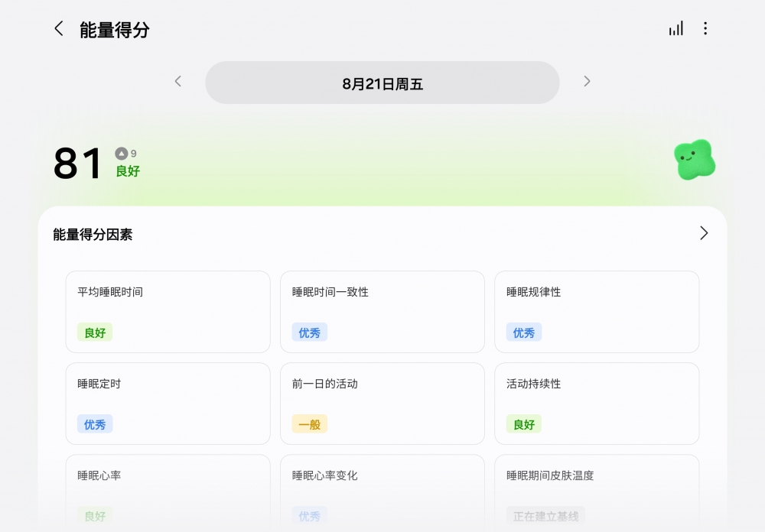The width and height of the screenshot is (765, 532).
Task: Open the 前一日的活动 factor card
Action: (x=382, y=404)
